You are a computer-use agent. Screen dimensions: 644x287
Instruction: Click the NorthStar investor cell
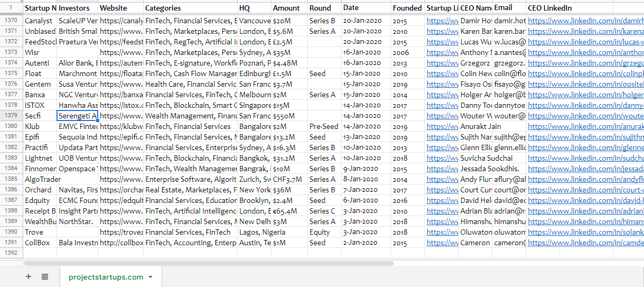click(77, 221)
